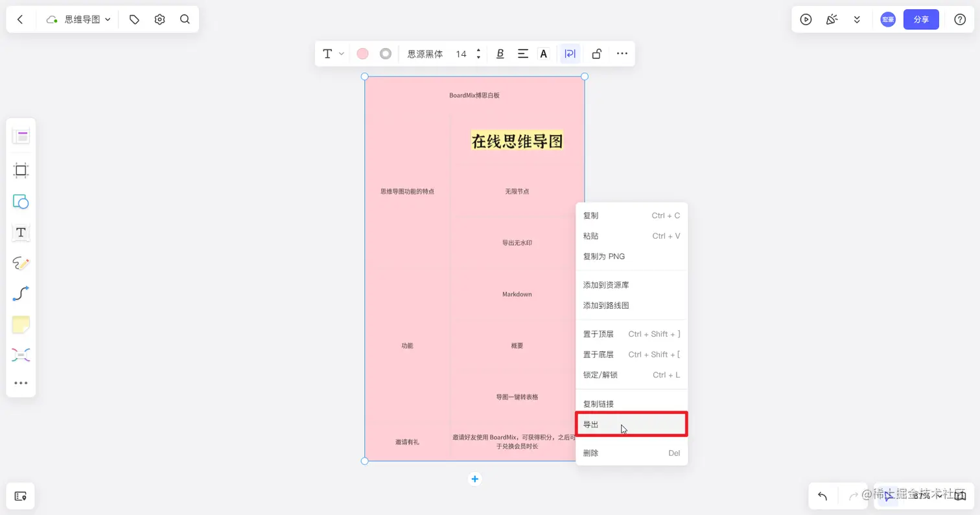Select 添加到资源库 in context menu
This screenshot has width=980, height=515.
pyautogui.click(x=632, y=285)
